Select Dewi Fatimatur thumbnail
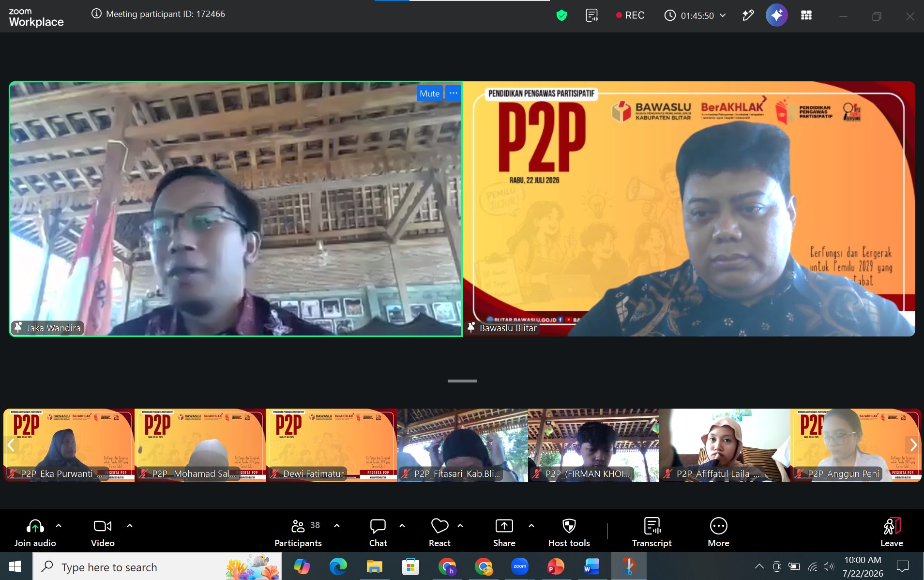 331,445
